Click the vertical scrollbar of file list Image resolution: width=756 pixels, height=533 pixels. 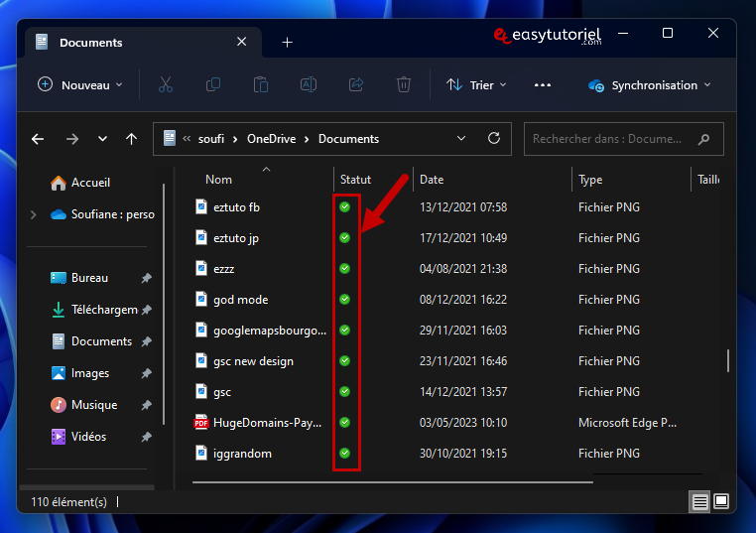728,361
